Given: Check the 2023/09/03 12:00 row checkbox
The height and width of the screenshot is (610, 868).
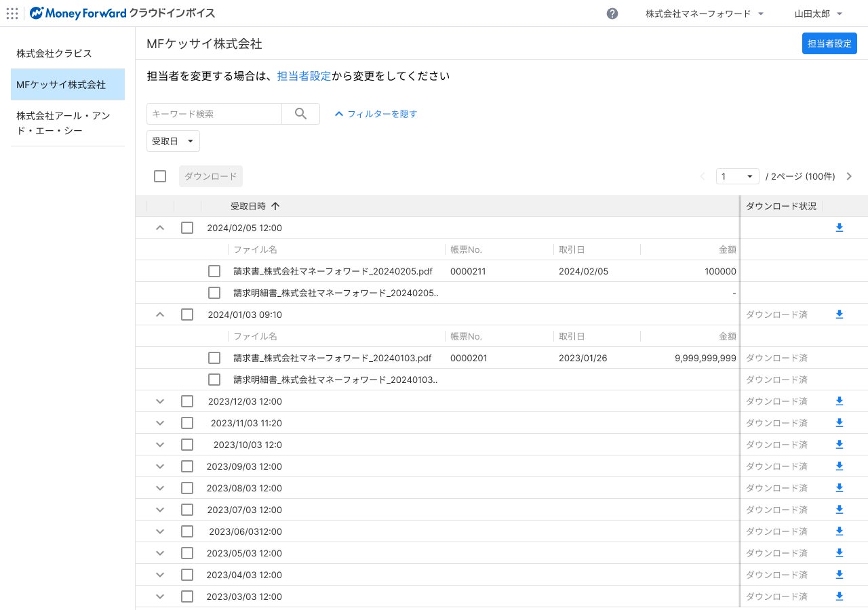Looking at the screenshot, I should [187, 466].
